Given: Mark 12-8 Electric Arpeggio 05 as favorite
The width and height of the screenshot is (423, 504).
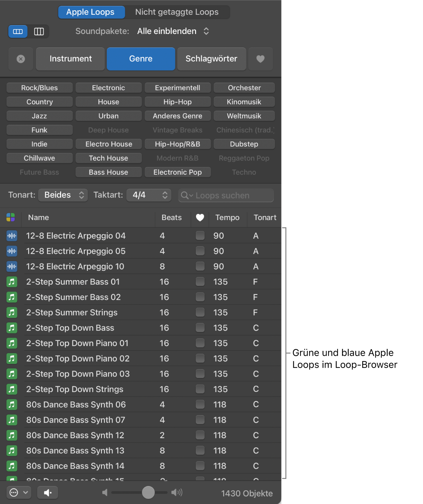Looking at the screenshot, I should click(x=200, y=251).
